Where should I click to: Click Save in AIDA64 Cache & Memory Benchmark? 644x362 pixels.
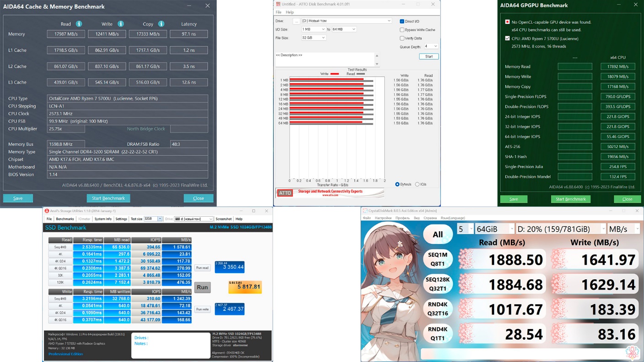click(18, 198)
